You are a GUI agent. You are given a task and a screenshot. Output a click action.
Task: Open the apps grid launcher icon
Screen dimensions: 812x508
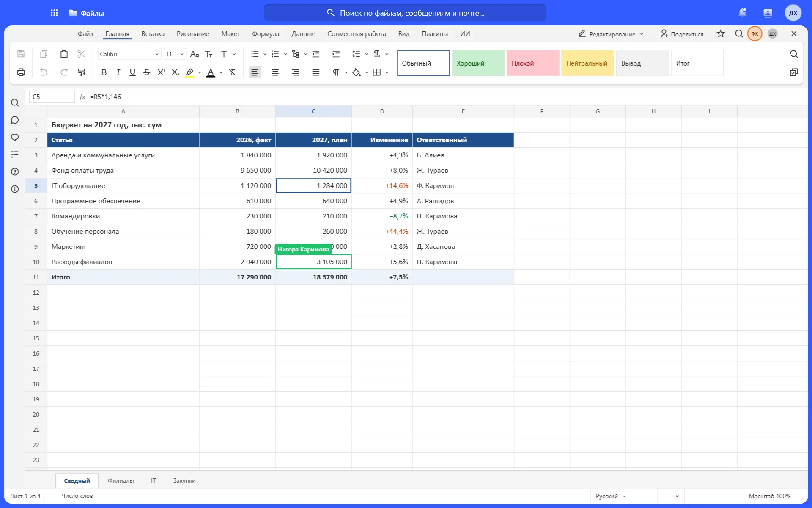pos(54,13)
